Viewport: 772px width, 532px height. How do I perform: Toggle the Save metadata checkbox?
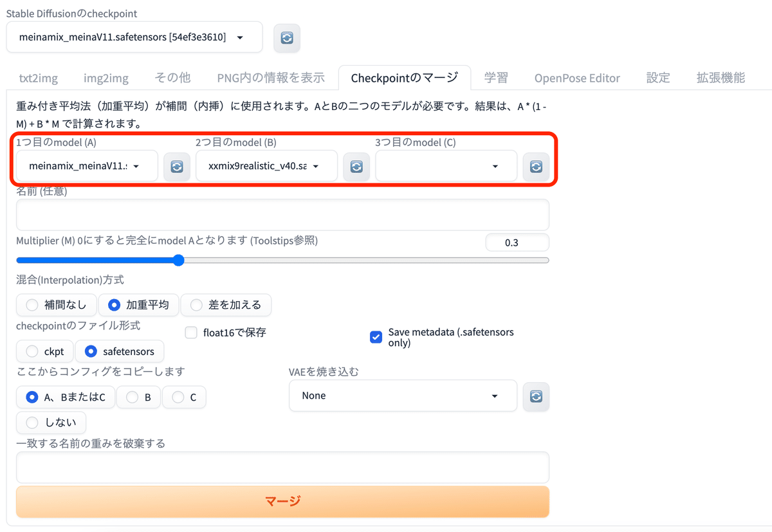click(x=376, y=337)
